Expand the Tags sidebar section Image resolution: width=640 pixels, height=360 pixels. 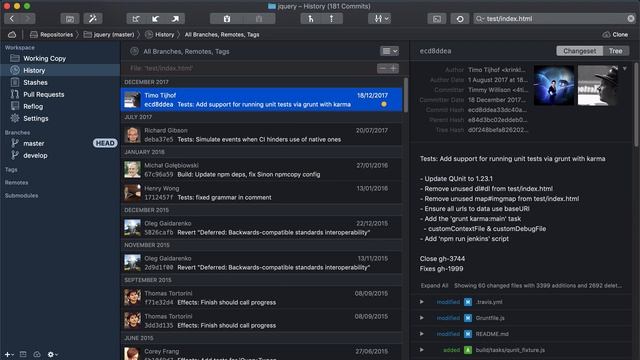point(11,169)
